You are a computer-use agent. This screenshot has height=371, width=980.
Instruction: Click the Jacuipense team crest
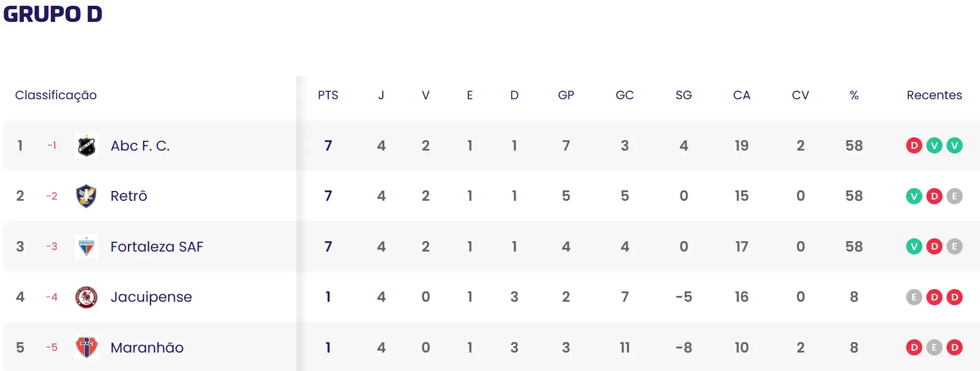click(87, 297)
